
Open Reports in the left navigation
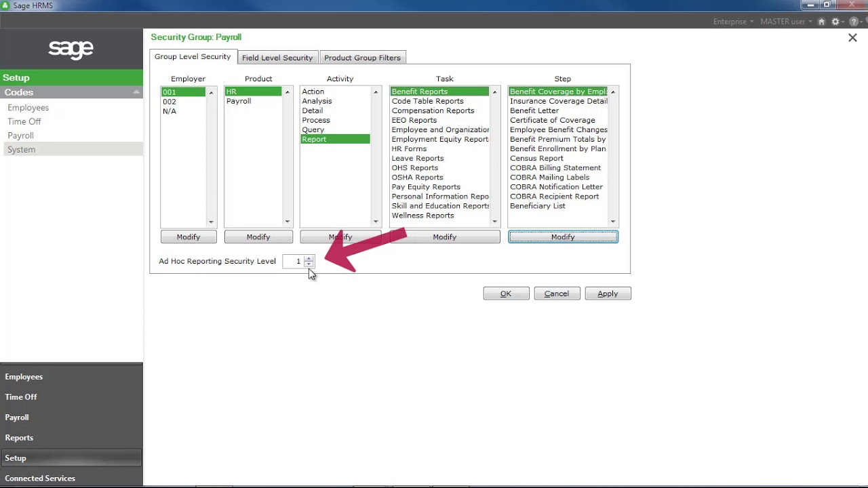19,437
